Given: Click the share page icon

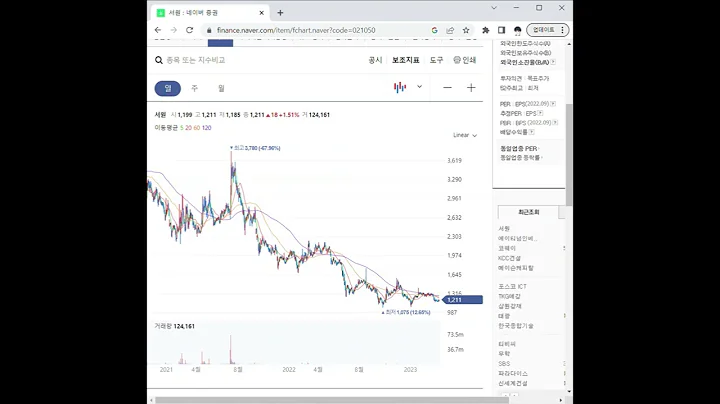Looking at the screenshot, I should point(450,30).
